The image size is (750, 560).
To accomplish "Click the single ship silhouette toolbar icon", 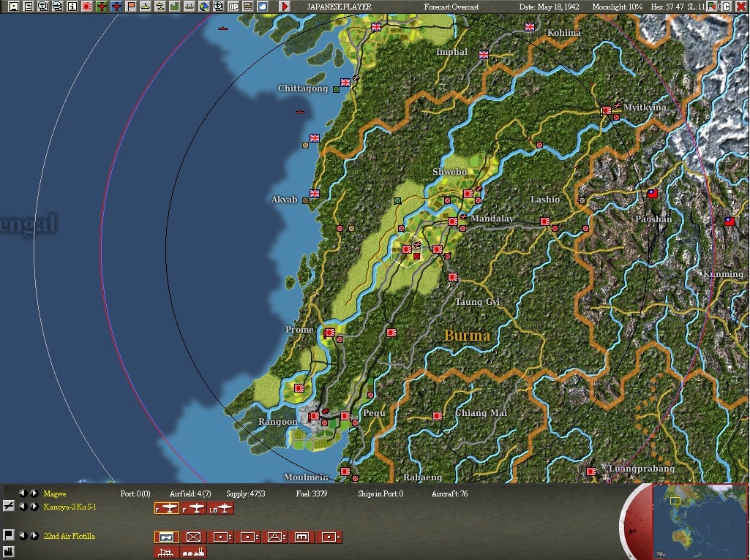I will 146,6.
